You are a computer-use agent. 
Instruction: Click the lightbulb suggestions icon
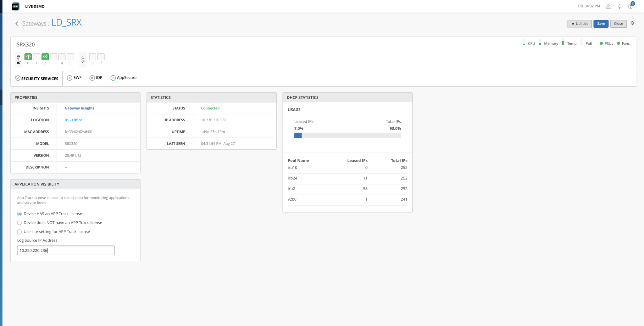[619, 6]
